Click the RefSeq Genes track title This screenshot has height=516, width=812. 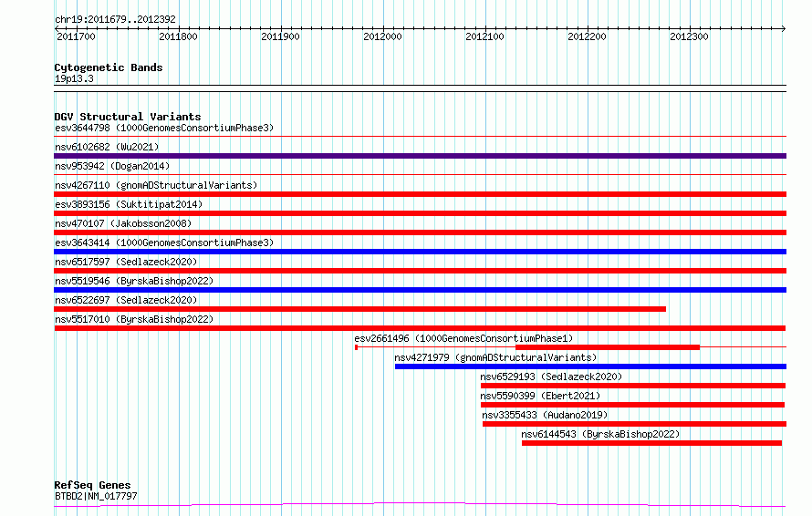click(x=93, y=486)
